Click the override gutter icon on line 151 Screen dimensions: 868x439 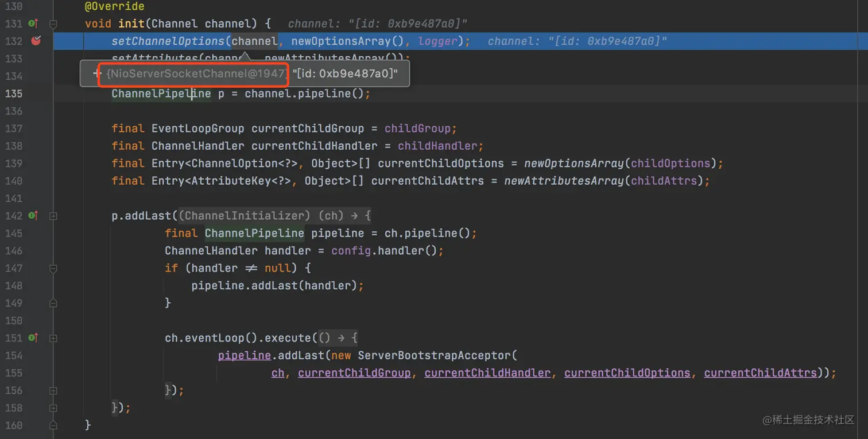click(33, 338)
